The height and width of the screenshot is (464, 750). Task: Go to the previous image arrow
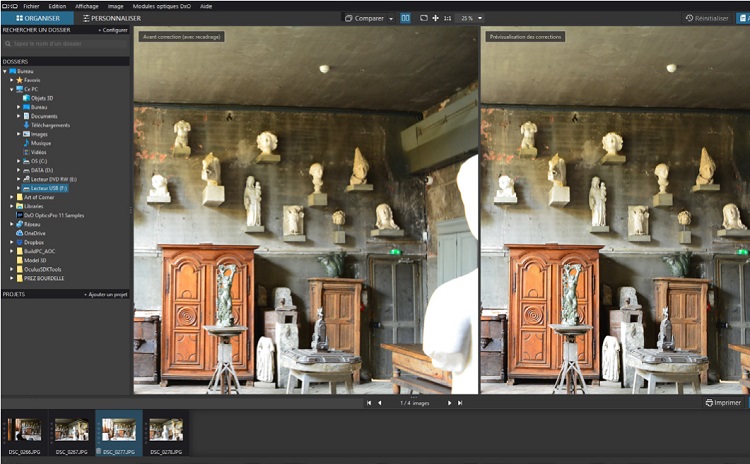(379, 402)
